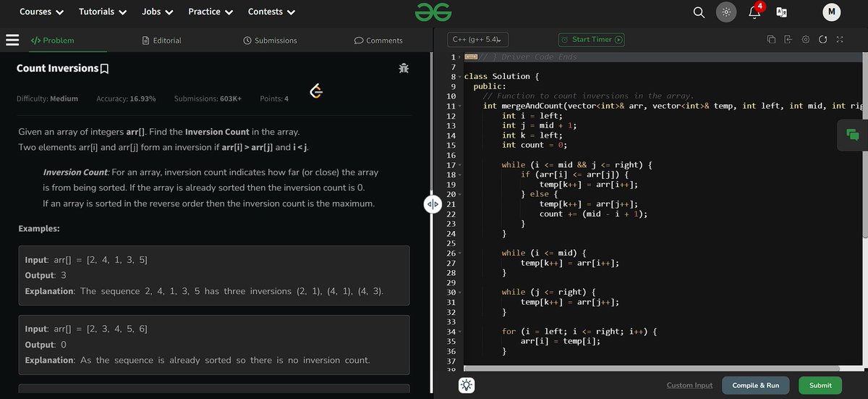
Task: Click line number 35 in gutter
Action: point(451,341)
